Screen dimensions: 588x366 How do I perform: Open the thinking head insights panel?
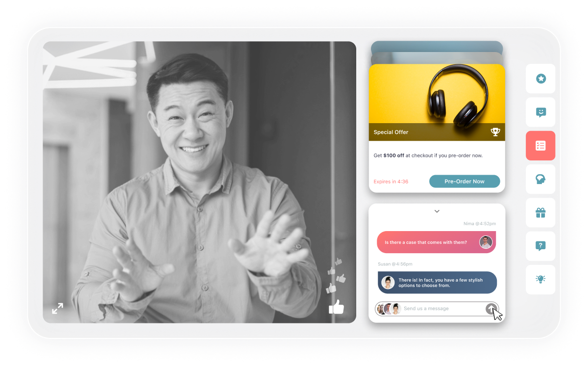[540, 179]
